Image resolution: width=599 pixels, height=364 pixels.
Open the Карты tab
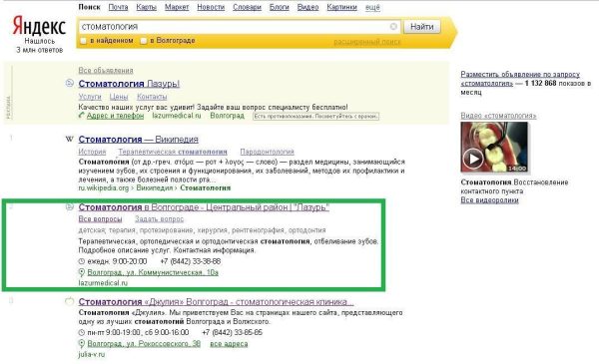pos(147,7)
